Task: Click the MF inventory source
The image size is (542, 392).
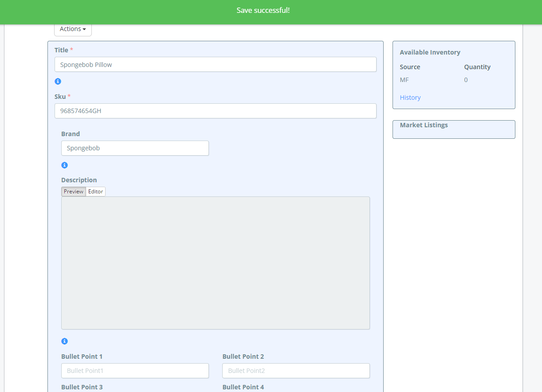Action: (x=405, y=80)
